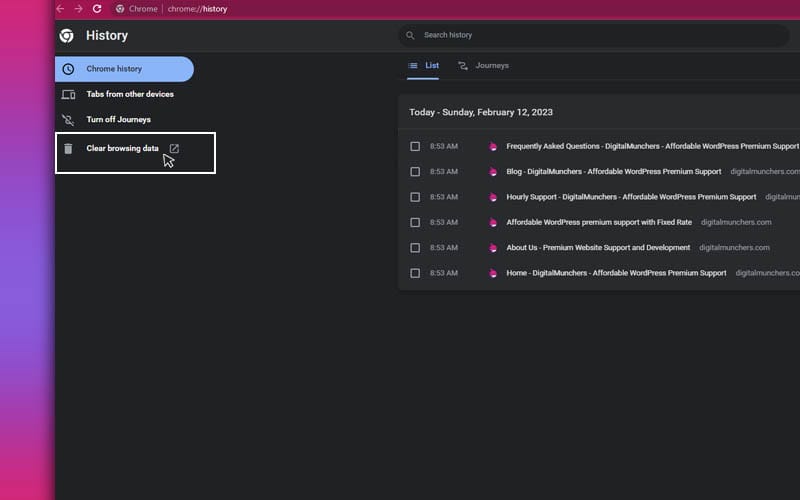Image resolution: width=800 pixels, height=500 pixels.
Task: Reload the history page
Action: click(97, 9)
